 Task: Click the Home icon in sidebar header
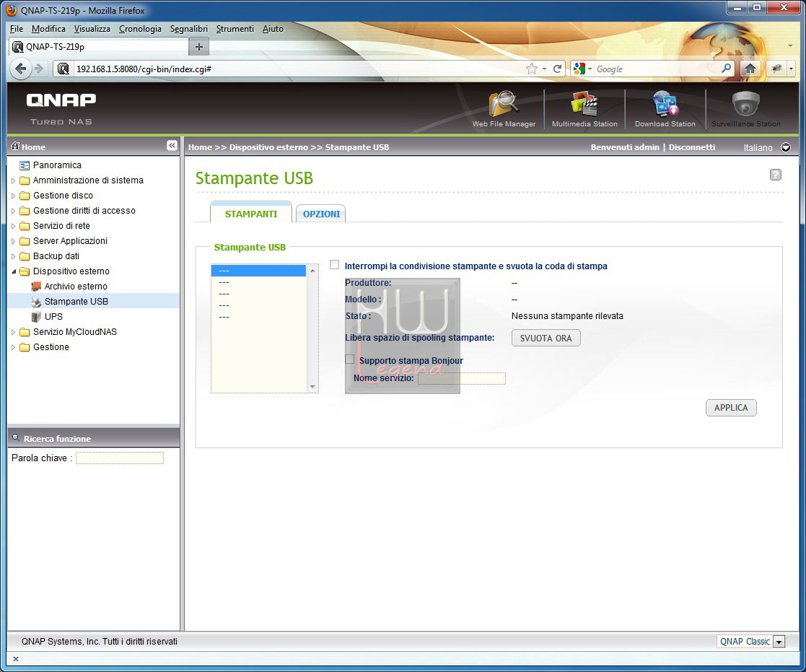pos(15,146)
